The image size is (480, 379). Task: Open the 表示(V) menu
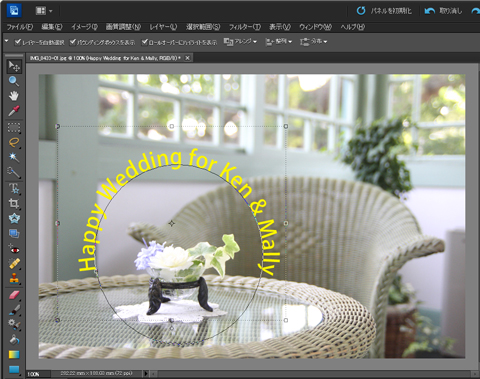pos(280,27)
